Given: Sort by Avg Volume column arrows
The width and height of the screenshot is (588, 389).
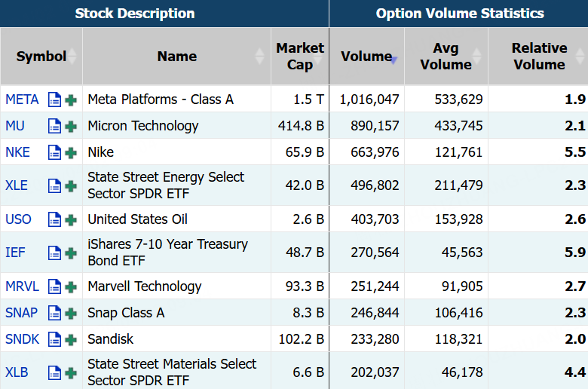Looking at the screenshot, I should pos(476,57).
